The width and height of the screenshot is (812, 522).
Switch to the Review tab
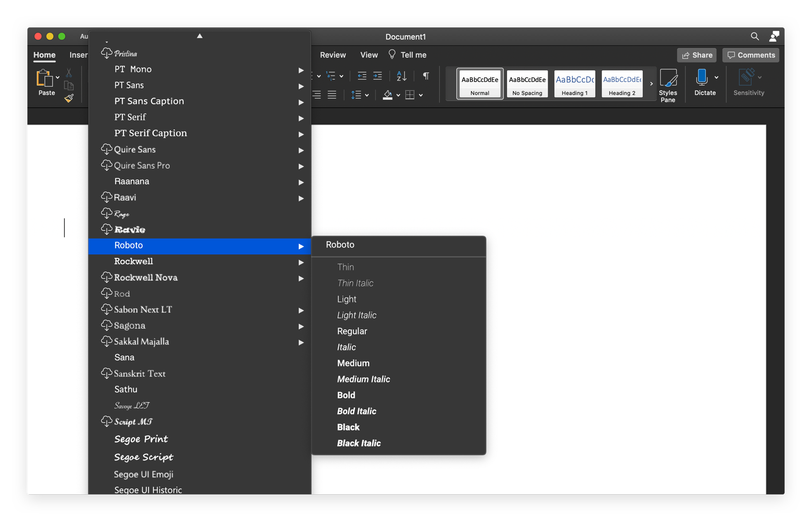pyautogui.click(x=333, y=55)
